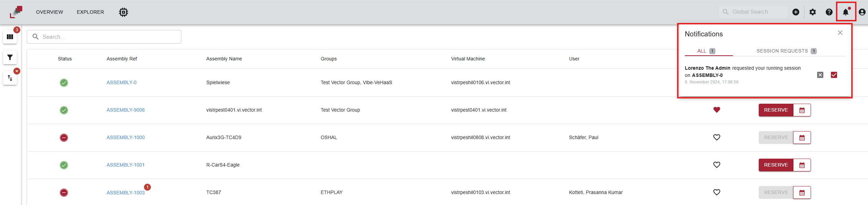This screenshot has height=205, width=868.
Task: Click the Assembly Ref column header
Action: (x=122, y=59)
